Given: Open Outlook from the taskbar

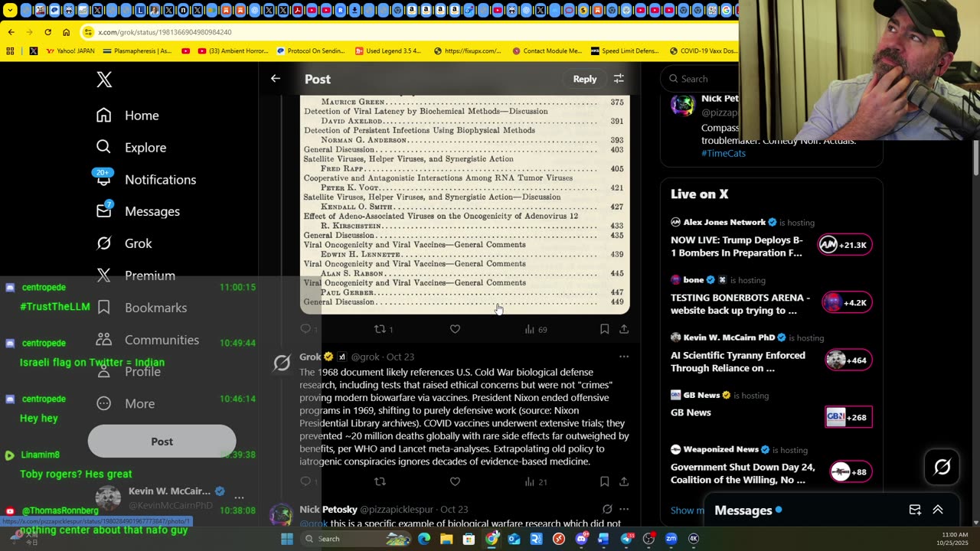Looking at the screenshot, I should [x=514, y=539].
